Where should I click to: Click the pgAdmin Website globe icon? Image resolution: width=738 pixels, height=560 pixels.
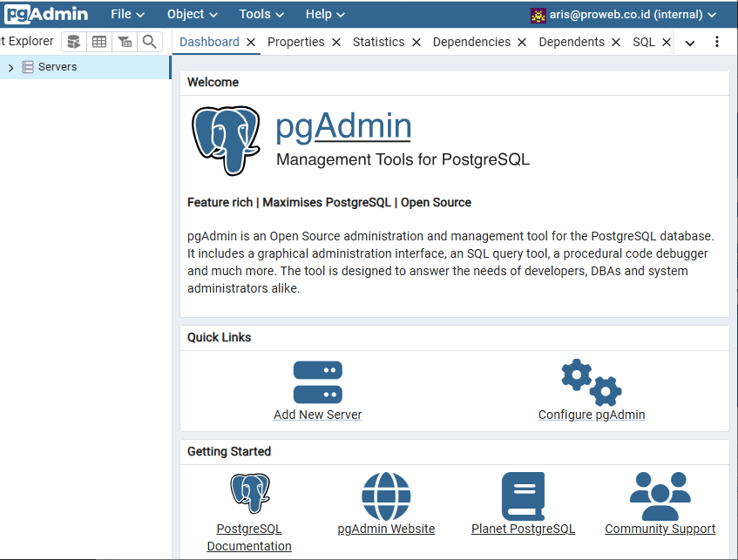pos(386,496)
